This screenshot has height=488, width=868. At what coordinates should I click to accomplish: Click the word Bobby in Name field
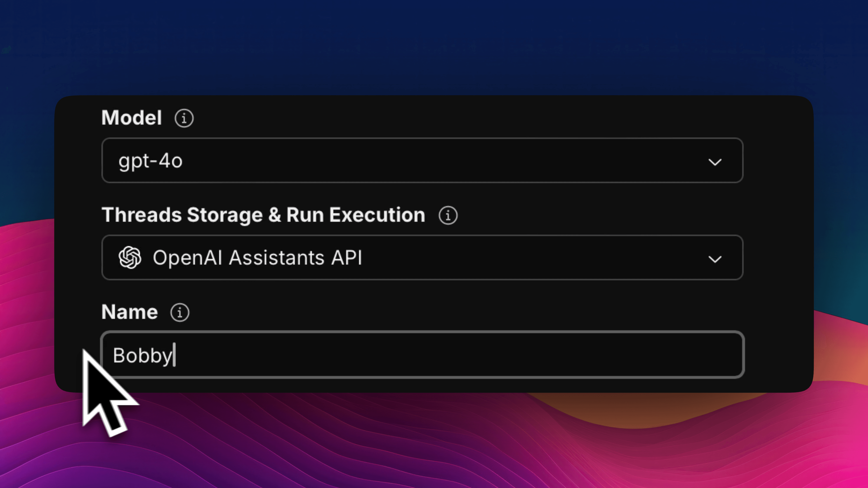142,355
